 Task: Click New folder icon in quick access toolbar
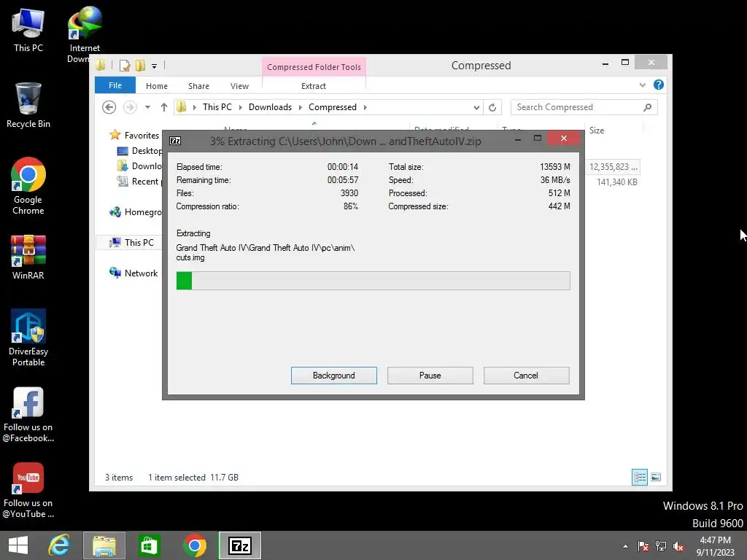pyautogui.click(x=141, y=66)
